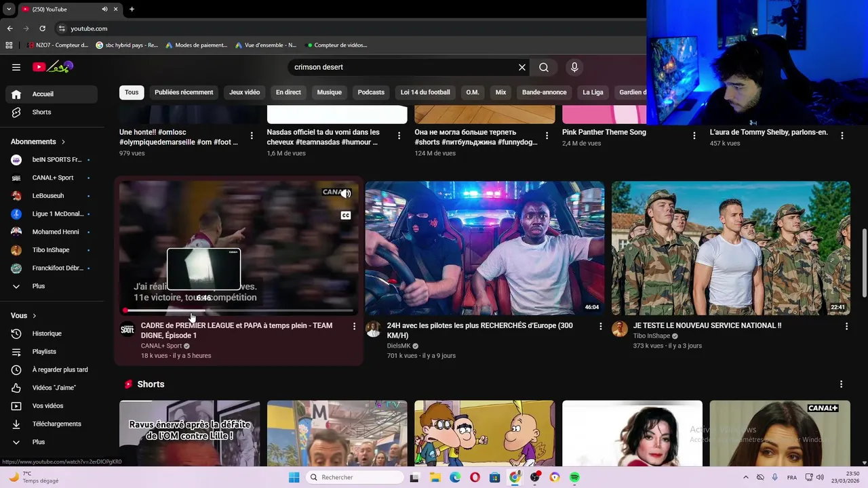
Task: Select the Publiées récemment chip
Action: click(184, 92)
